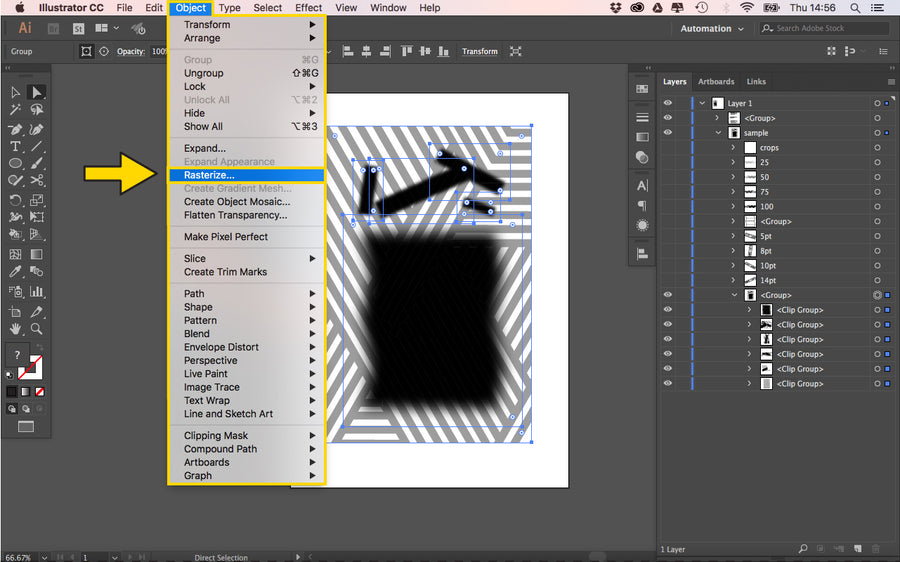Open the Automation workspace dropdown

click(x=712, y=29)
